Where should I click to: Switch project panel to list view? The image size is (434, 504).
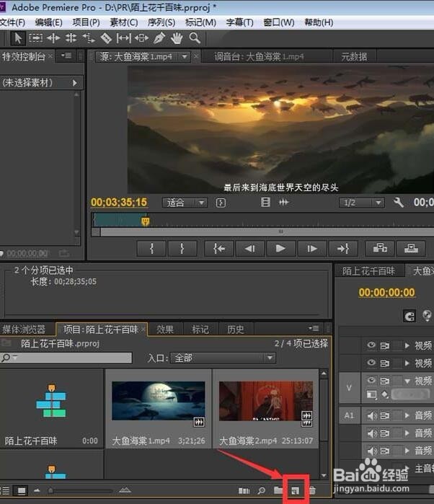click(x=5, y=490)
